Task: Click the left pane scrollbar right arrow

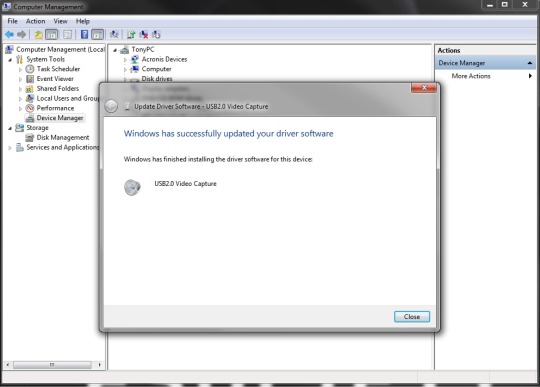Action: point(100,365)
